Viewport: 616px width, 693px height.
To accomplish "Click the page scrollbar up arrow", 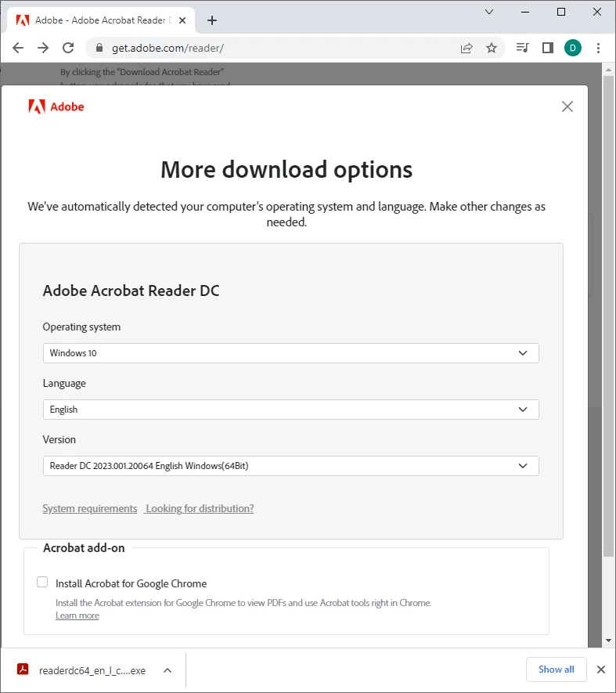I will pos(608,70).
